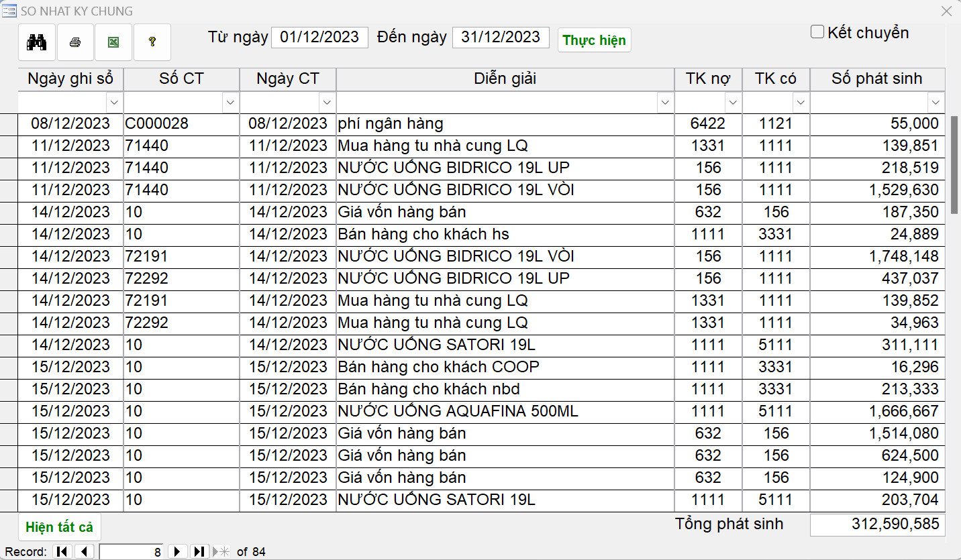961x560 pixels.
Task: Go to first record navigation arrow
Action: pyautogui.click(x=62, y=551)
